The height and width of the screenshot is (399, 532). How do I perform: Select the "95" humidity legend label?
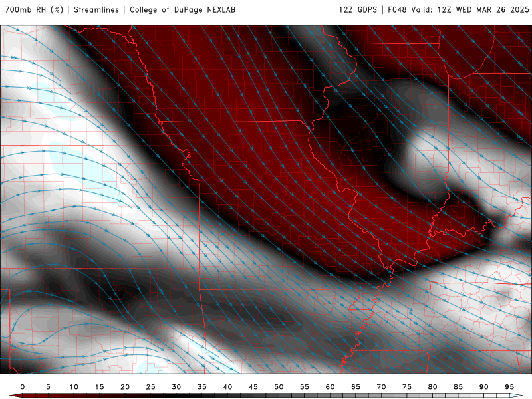(x=509, y=387)
